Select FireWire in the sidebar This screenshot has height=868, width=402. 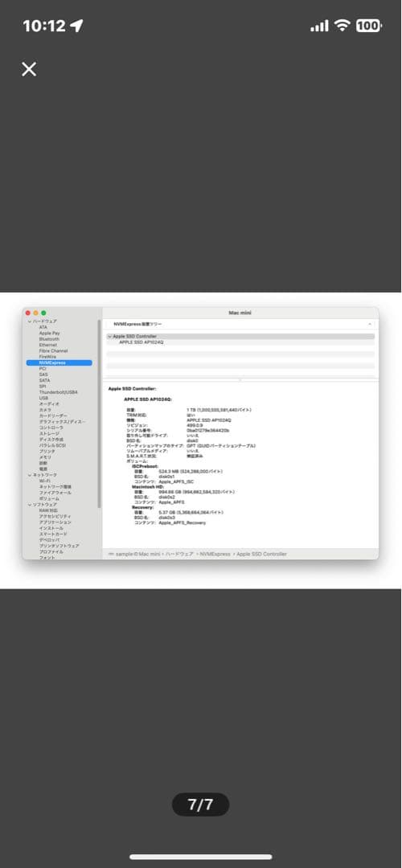47,357
